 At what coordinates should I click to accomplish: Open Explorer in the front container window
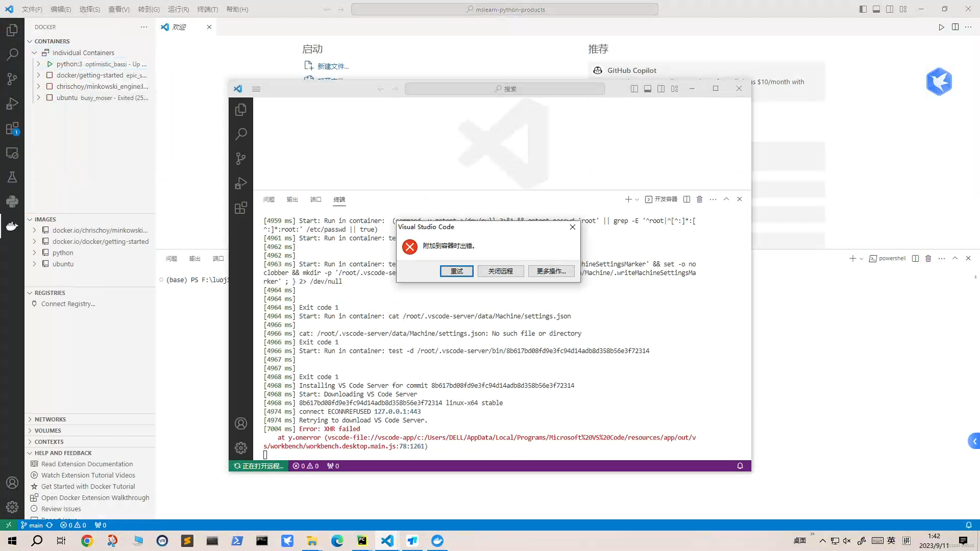pos(241,109)
